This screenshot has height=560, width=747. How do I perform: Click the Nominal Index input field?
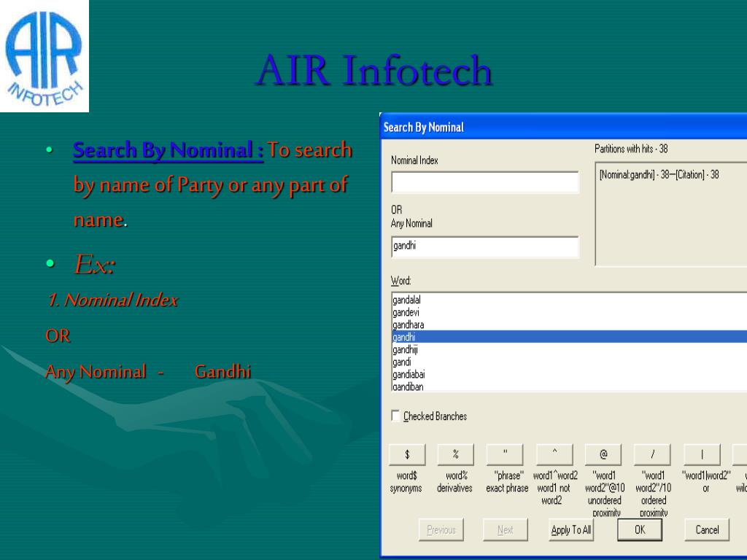pos(485,182)
